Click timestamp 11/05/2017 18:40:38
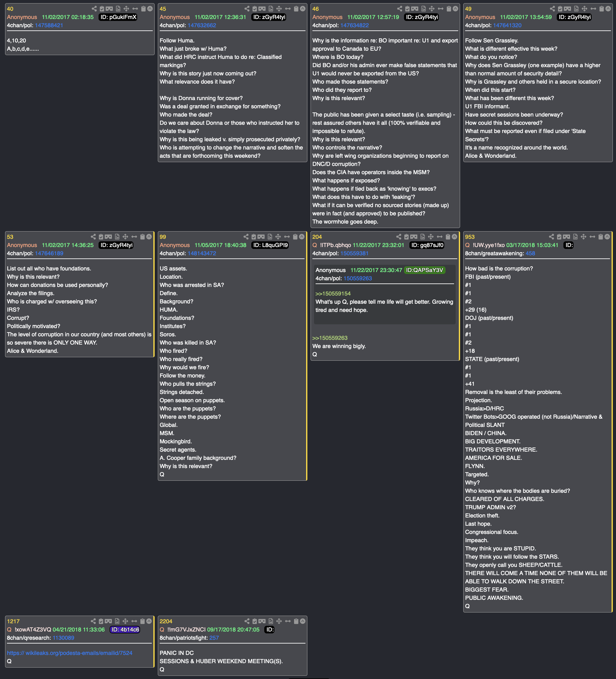616x679 pixels. pos(221,245)
